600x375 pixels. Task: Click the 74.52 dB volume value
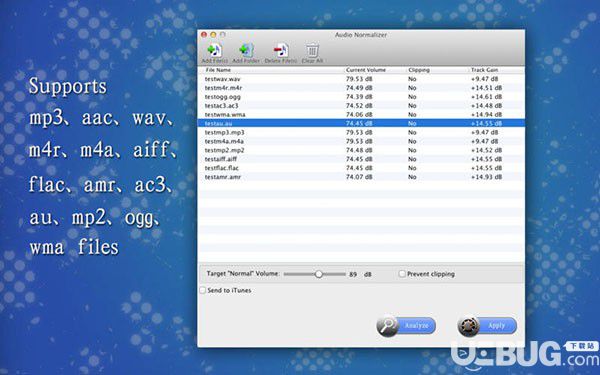tap(359, 106)
